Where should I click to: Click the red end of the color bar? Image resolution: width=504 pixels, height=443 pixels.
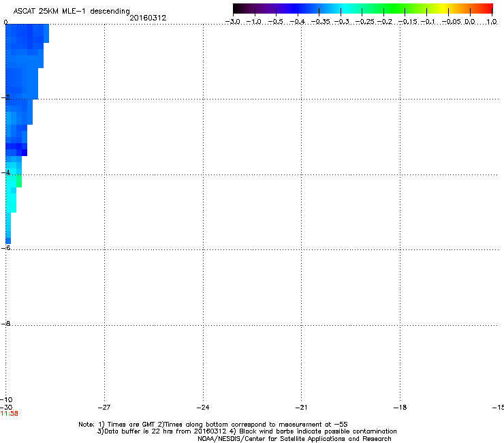pos(487,8)
